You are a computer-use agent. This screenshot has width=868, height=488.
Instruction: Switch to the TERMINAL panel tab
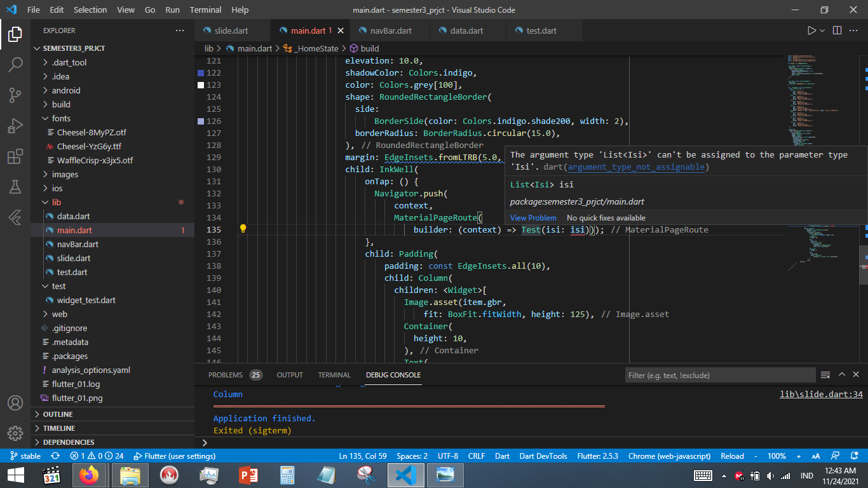(x=334, y=375)
